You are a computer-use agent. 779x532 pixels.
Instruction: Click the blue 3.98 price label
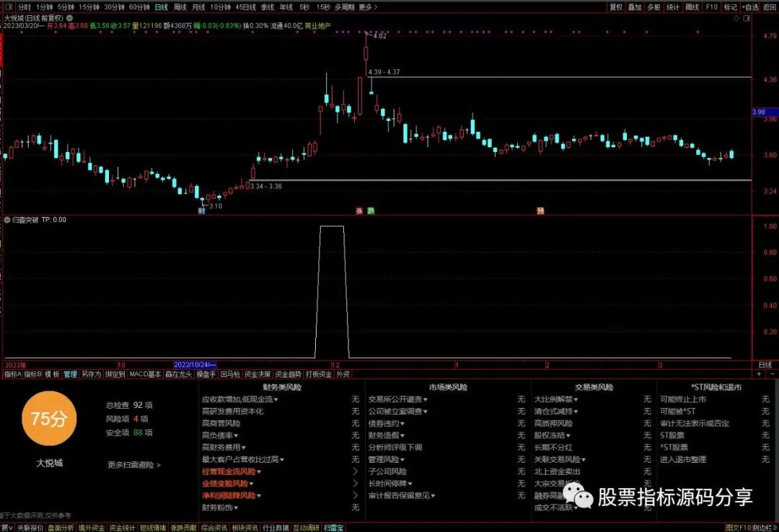[x=765, y=112]
